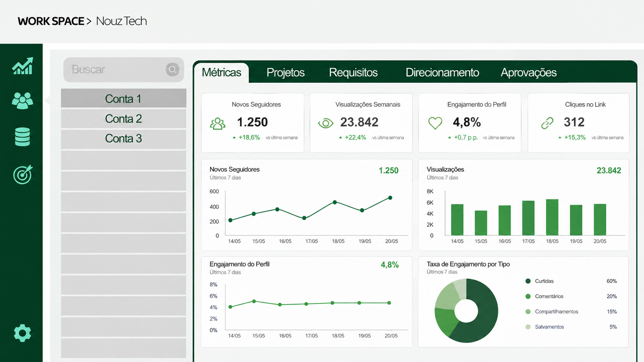The height and width of the screenshot is (362, 644).
Task: Click the WORK SPACE breadcrumb
Action: pos(51,21)
